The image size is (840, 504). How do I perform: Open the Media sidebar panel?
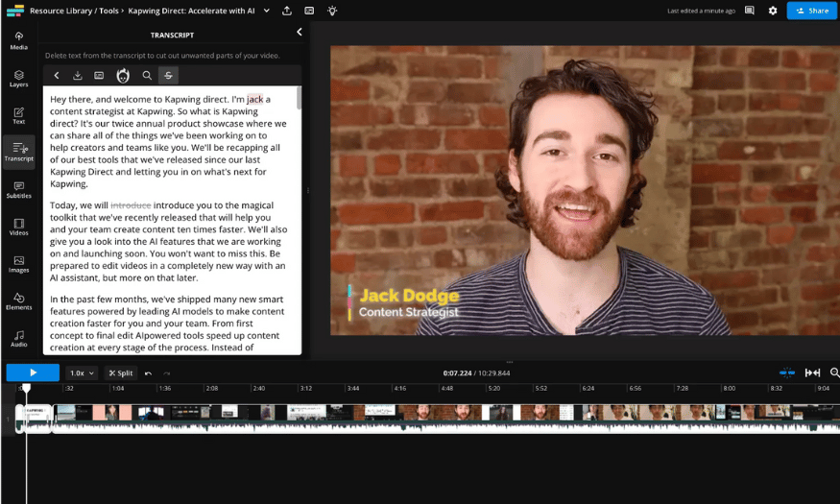(19, 40)
